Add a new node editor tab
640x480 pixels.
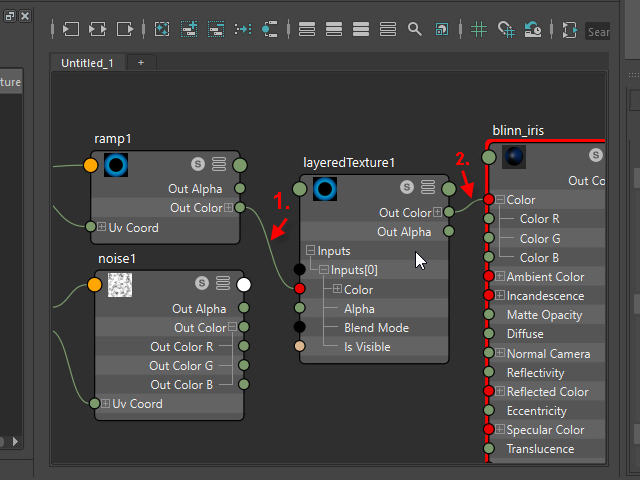click(x=141, y=62)
